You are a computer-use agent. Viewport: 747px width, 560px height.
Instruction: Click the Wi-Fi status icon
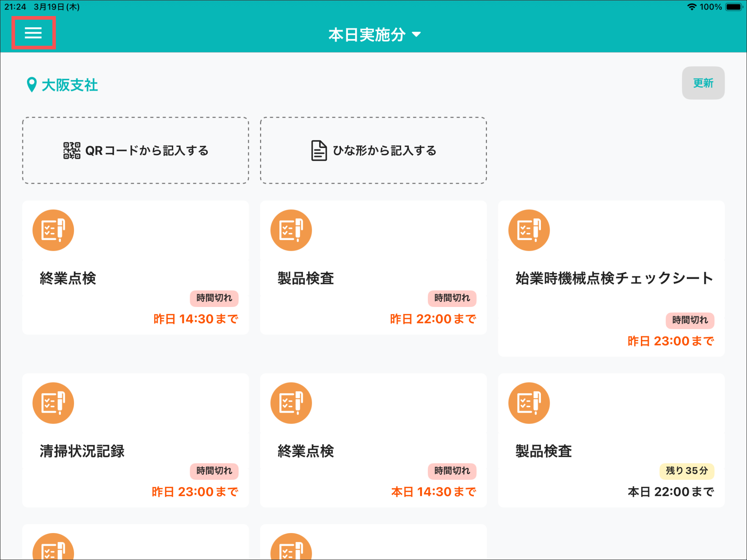pos(692,7)
